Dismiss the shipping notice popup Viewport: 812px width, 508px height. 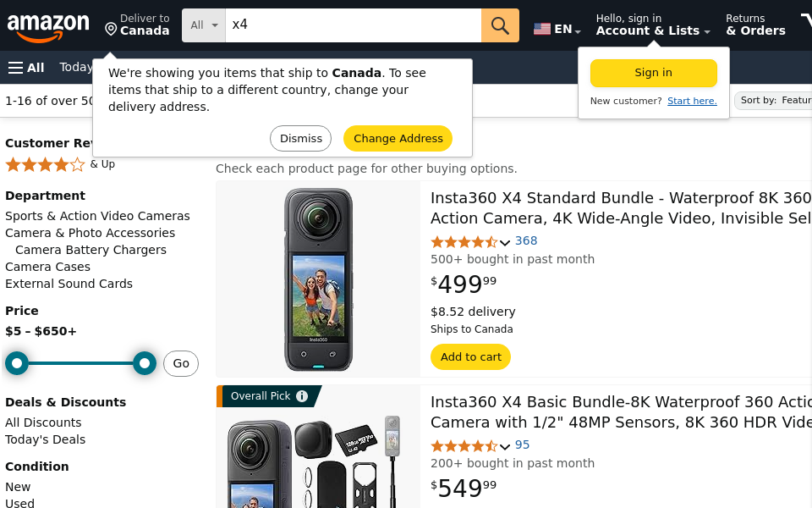click(300, 138)
